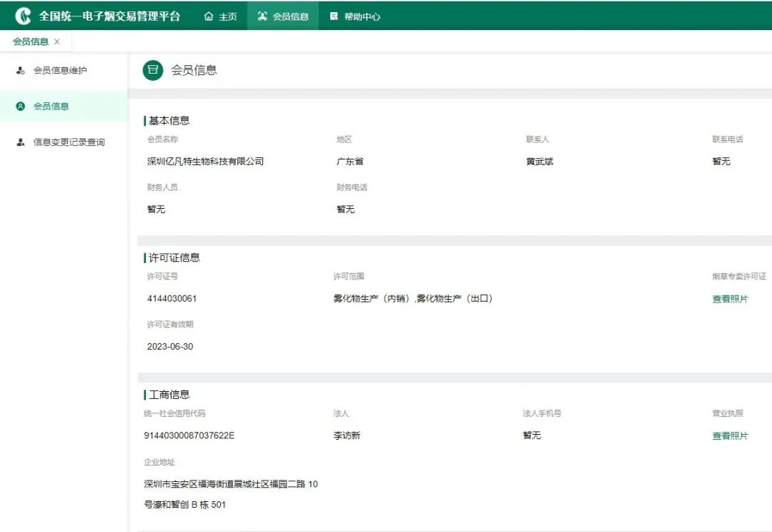Click license number 4144030061
The image size is (772, 532).
(172, 298)
